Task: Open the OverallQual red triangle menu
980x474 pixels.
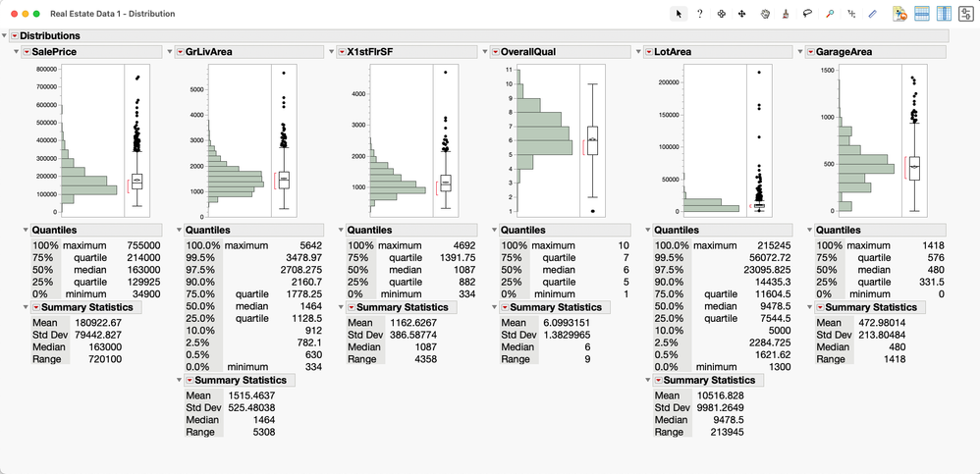Action: pos(495,52)
